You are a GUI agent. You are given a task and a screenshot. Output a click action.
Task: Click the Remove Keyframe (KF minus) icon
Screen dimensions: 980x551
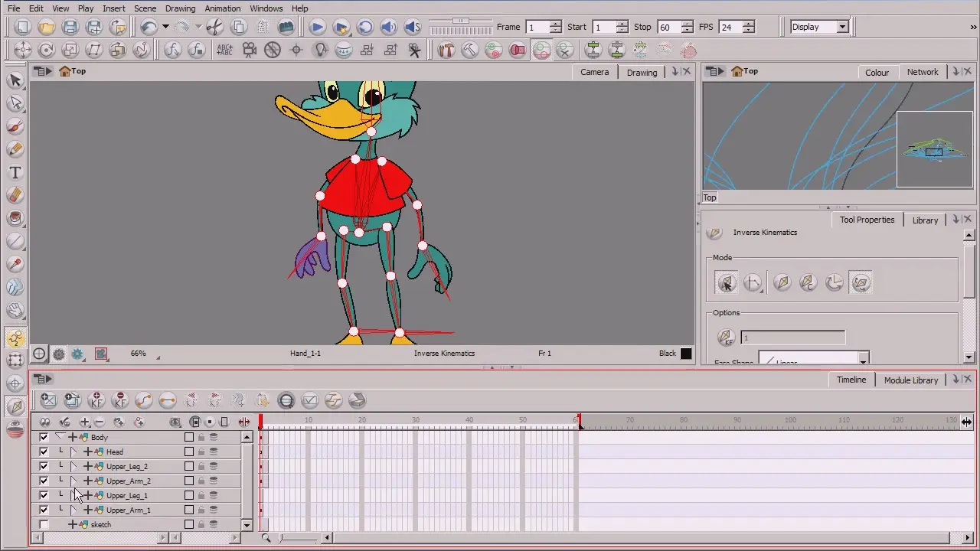click(120, 399)
